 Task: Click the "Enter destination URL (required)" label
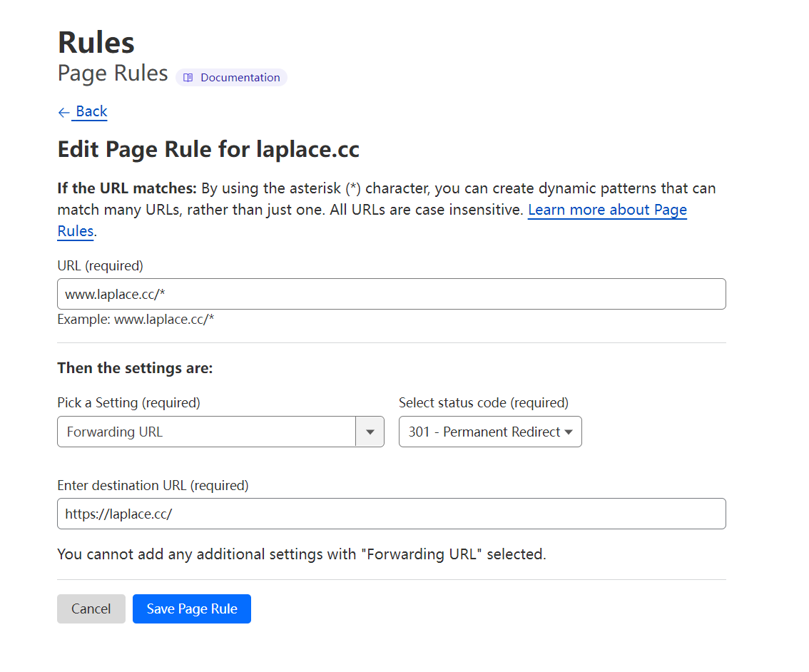pos(153,485)
